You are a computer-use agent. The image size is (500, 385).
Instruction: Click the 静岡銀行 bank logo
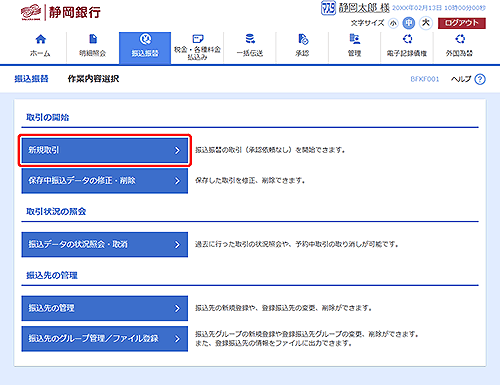click(60, 12)
